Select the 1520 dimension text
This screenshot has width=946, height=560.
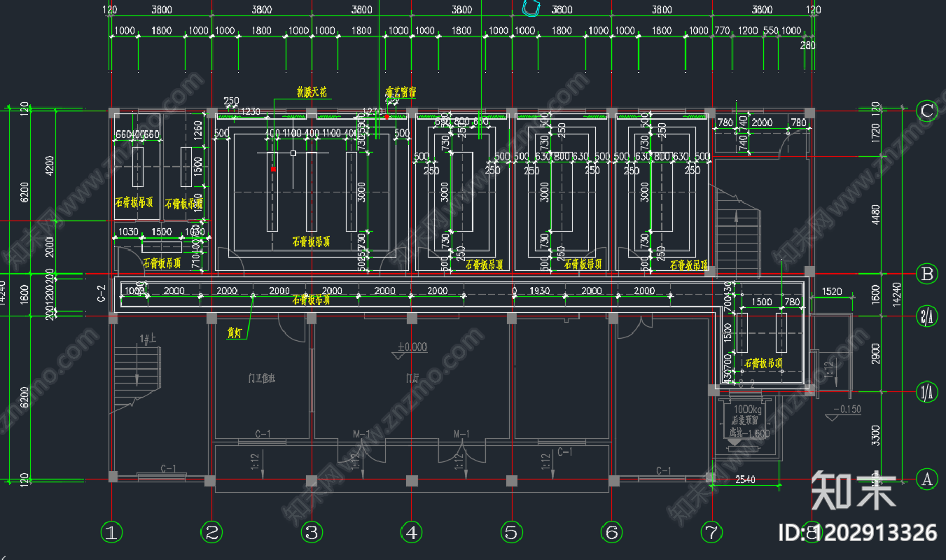[x=831, y=290]
